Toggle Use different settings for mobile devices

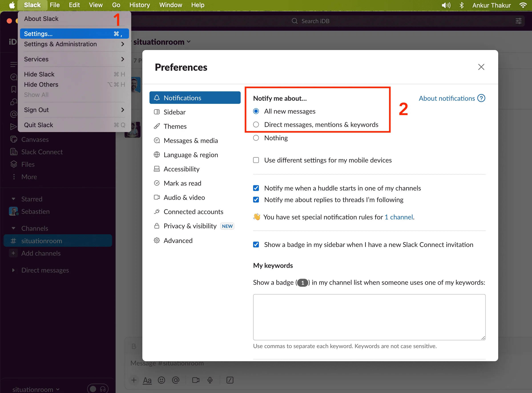256,160
